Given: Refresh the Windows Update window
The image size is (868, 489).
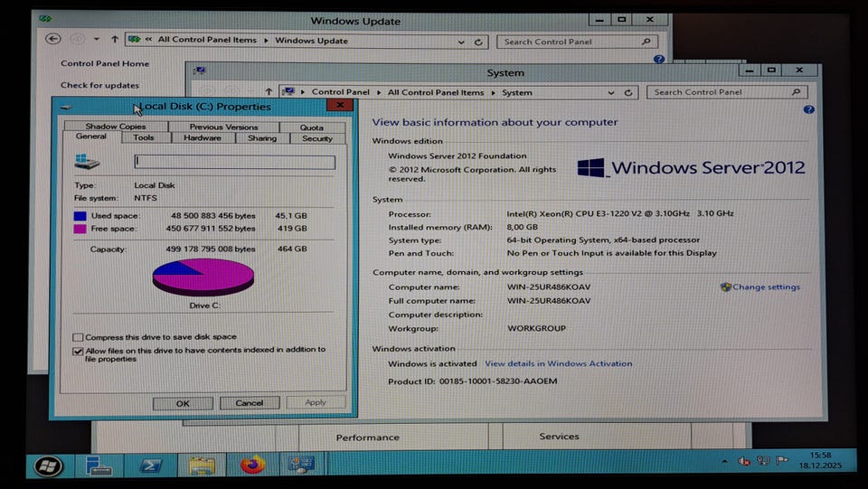Looking at the screenshot, I should (478, 42).
